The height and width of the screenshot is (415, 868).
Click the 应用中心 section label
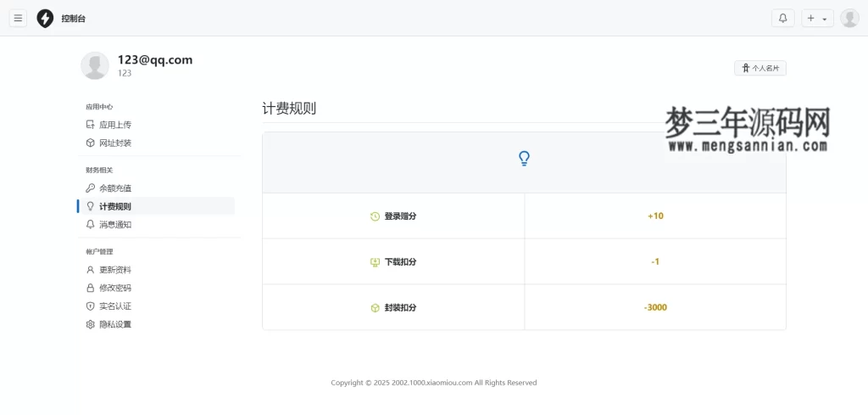99,107
